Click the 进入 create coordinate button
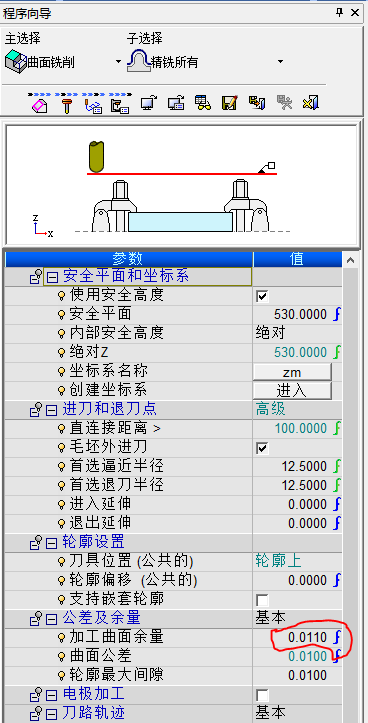The height and width of the screenshot is (723, 368). 292,391
